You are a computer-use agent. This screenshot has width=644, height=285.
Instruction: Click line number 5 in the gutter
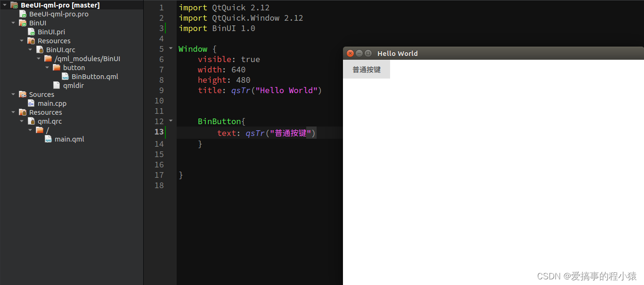tap(162, 49)
